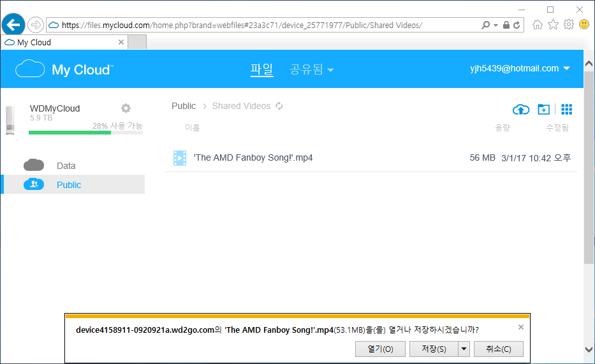Click the vertical scrollbar down arrow
595x364 pixels.
tap(589, 349)
